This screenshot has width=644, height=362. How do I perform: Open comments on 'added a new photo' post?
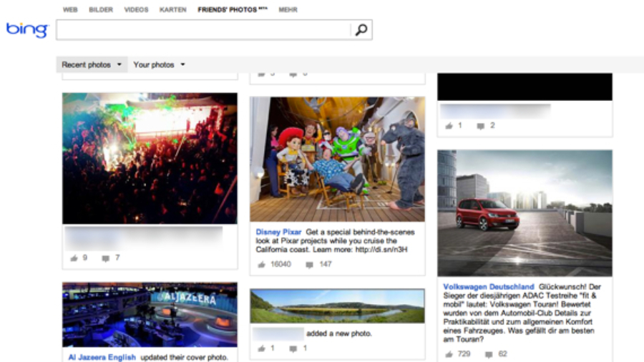click(293, 349)
